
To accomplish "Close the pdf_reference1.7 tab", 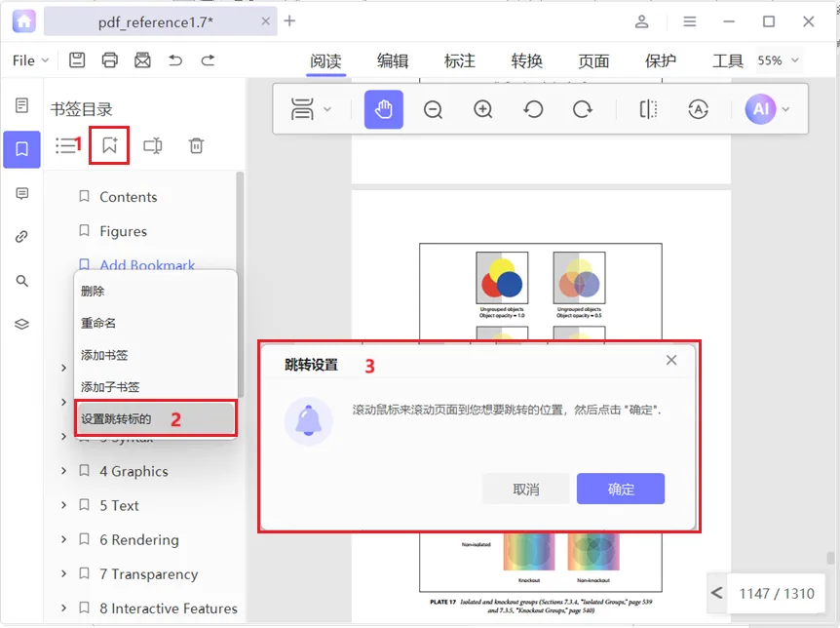I will tap(266, 21).
